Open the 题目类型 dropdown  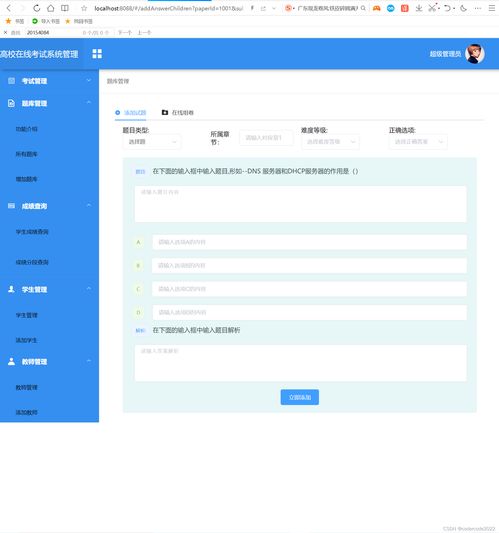[152, 142]
